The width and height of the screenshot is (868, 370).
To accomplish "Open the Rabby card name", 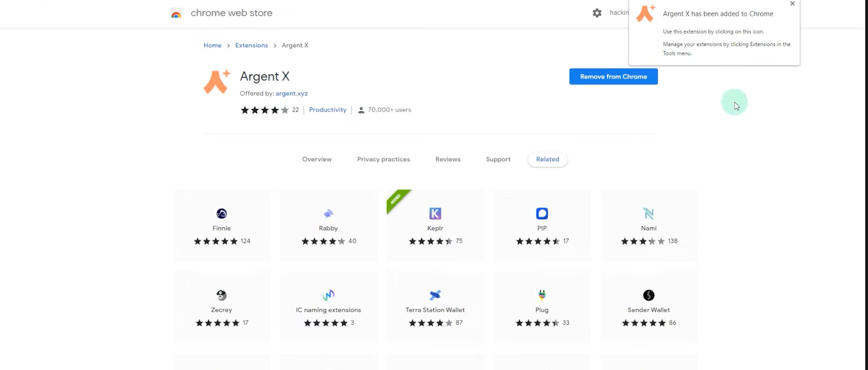I will [328, 228].
